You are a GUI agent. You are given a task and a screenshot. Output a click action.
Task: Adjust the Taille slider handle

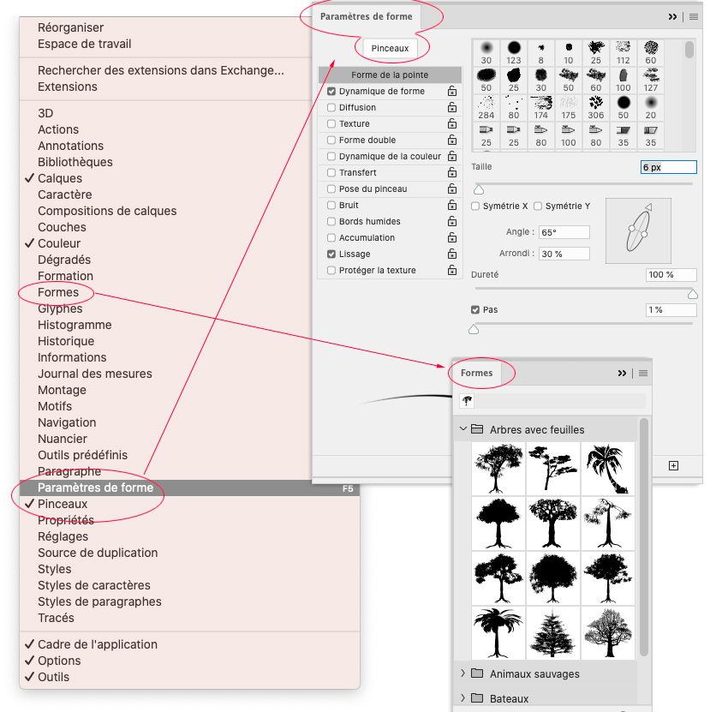click(479, 189)
